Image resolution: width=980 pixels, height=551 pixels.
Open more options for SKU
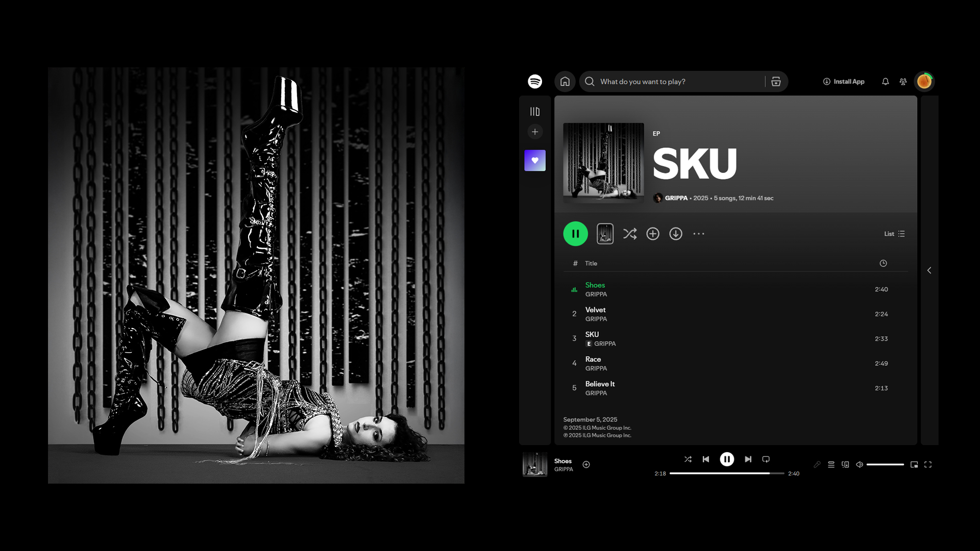699,234
